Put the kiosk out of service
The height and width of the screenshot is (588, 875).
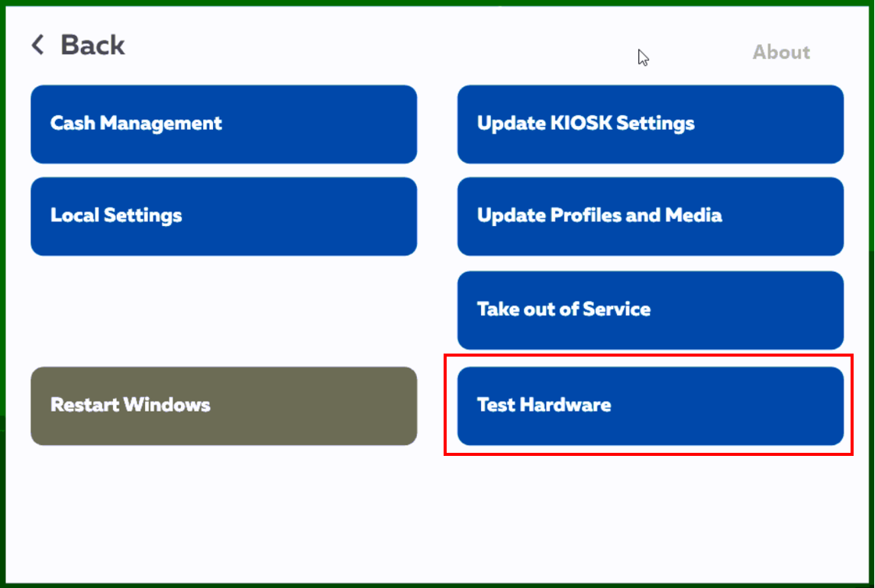click(650, 310)
